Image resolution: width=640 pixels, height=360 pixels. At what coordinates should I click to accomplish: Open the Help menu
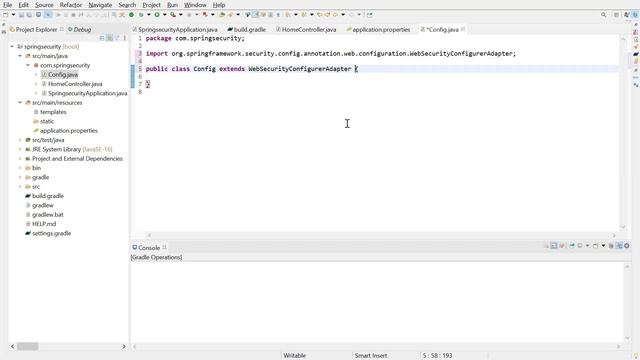pyautogui.click(x=219, y=5)
